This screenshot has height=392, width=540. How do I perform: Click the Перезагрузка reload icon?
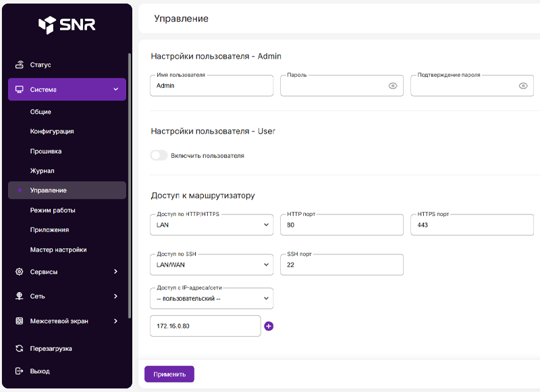20,348
